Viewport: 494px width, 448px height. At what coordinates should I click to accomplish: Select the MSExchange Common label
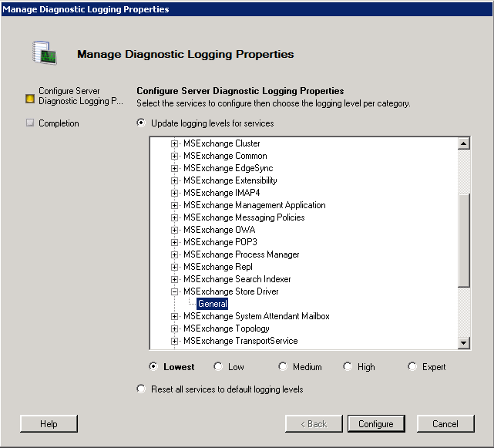pyautogui.click(x=225, y=156)
